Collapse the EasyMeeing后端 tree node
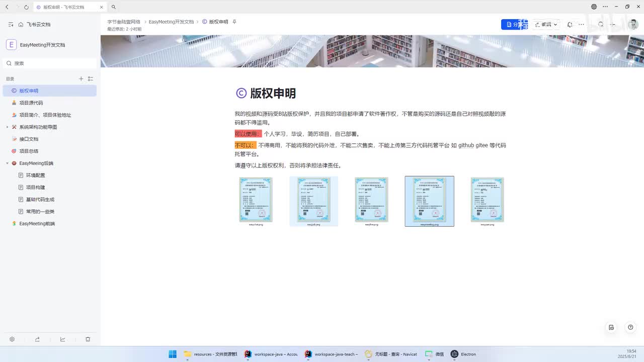Screen dimensions: 644x362 coord(7,163)
